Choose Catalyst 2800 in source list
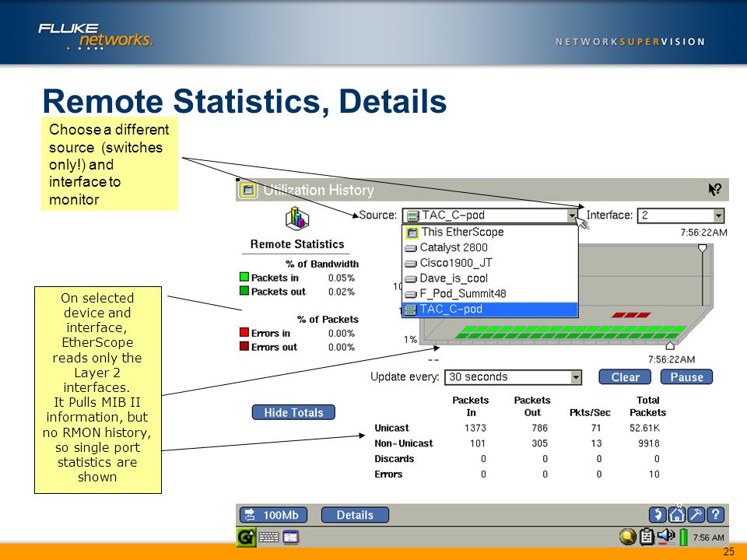 [x=490, y=247]
